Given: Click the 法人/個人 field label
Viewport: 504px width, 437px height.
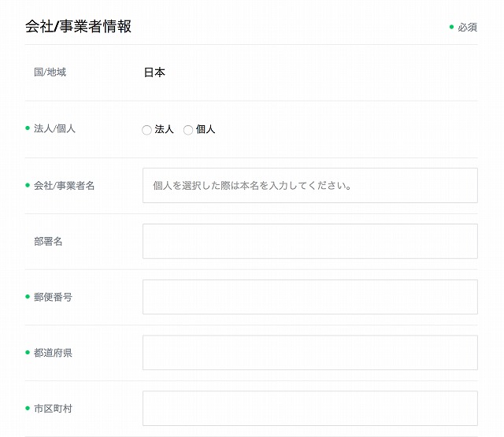Looking at the screenshot, I should pyautogui.click(x=54, y=128).
